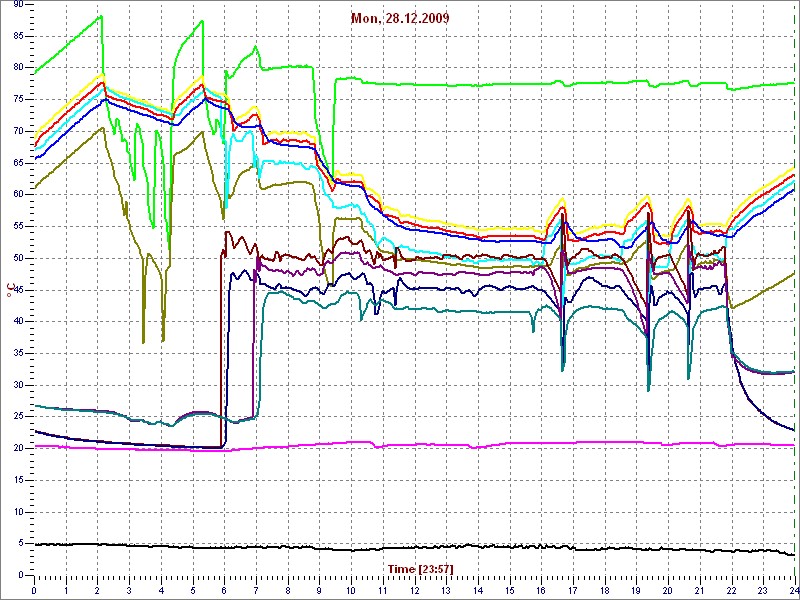Click hour '8' on the time axis
The height and width of the screenshot is (600, 800).
click(x=288, y=591)
